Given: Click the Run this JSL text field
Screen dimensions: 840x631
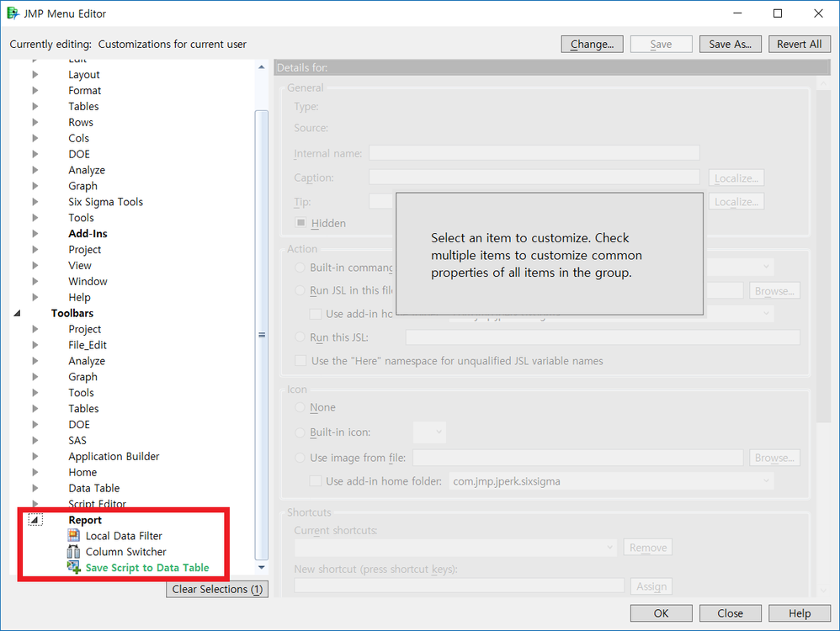Looking at the screenshot, I should coord(603,337).
